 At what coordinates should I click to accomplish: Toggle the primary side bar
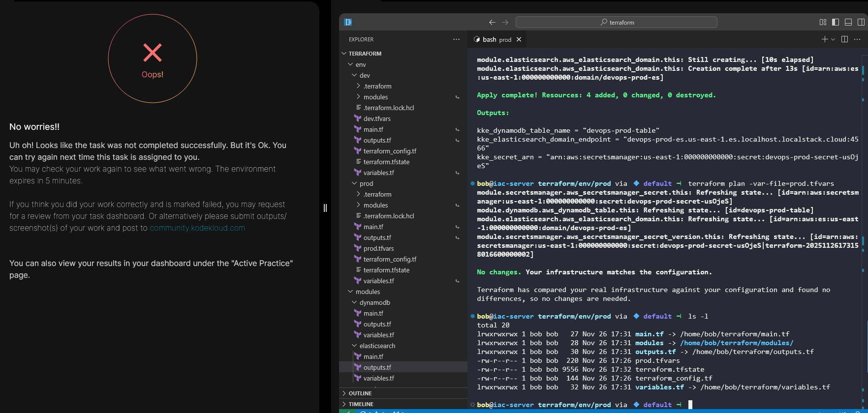click(836, 22)
